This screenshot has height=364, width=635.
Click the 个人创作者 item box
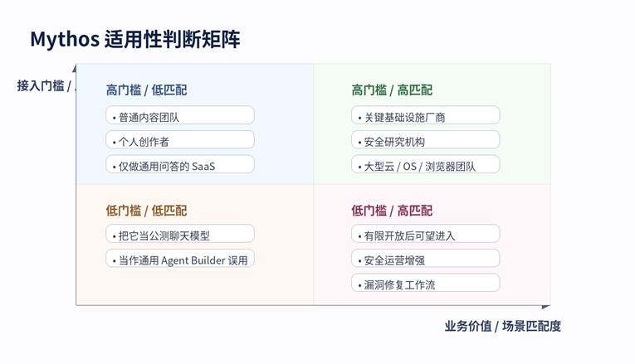point(180,141)
